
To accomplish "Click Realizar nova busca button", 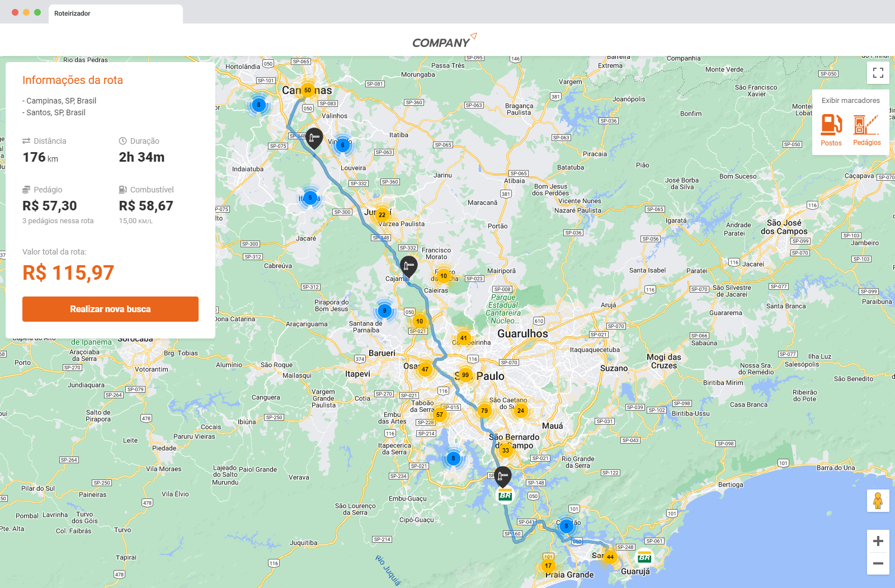I will pyautogui.click(x=110, y=309).
